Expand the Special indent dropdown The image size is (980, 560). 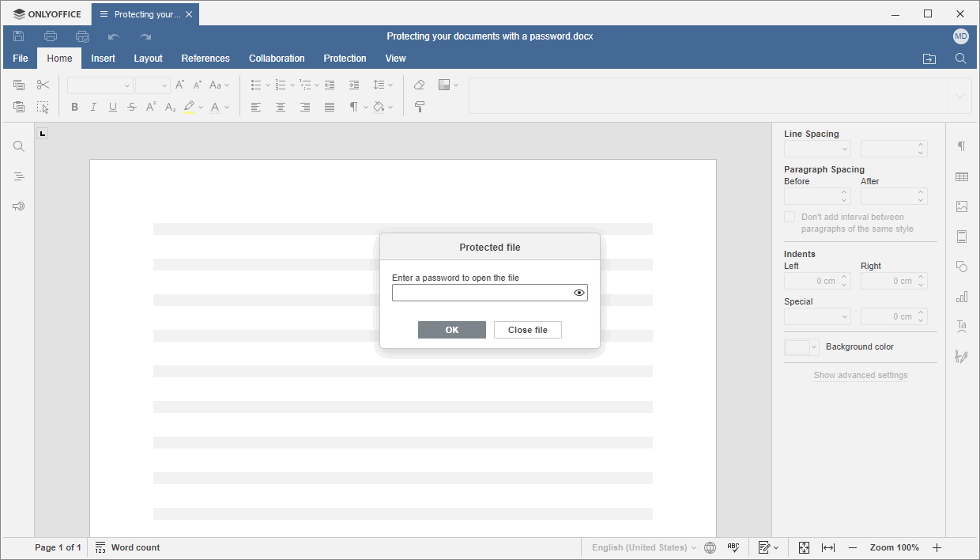coord(817,316)
